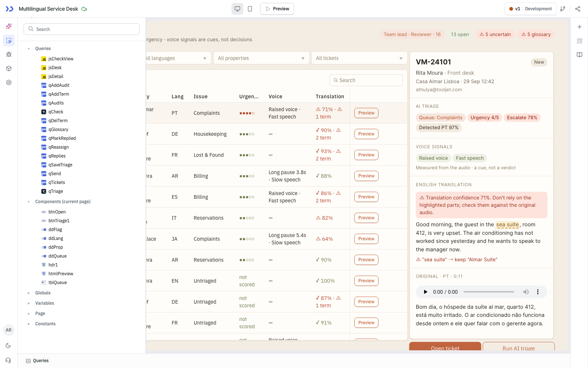Click Preview for the PT Complaints row
This screenshot has width=588, height=368.
pos(366,113)
